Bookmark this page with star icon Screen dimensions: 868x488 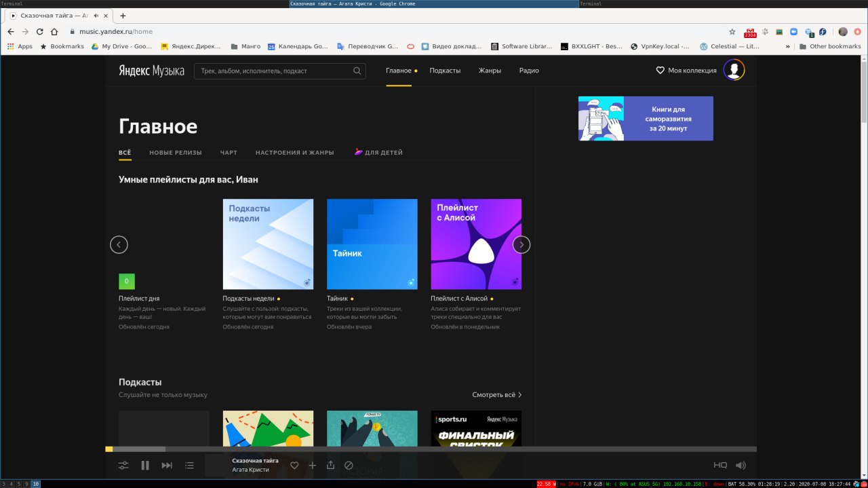pyautogui.click(x=732, y=31)
